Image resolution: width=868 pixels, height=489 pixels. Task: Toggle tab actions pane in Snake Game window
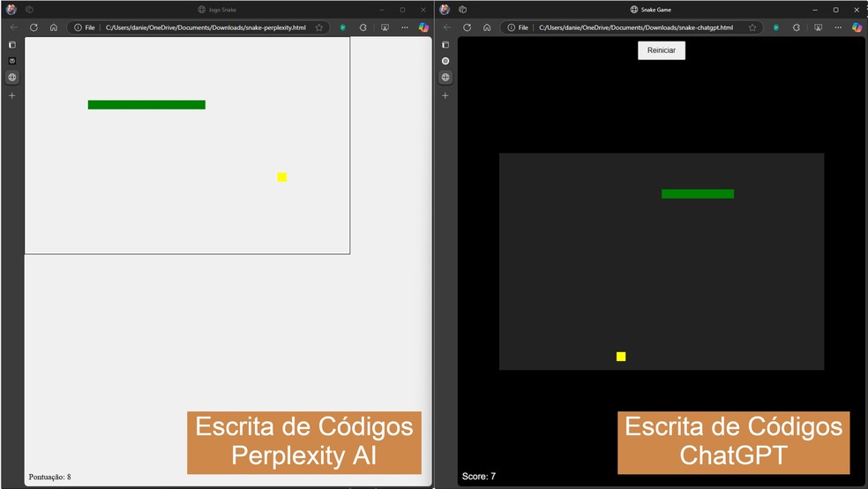coord(445,44)
